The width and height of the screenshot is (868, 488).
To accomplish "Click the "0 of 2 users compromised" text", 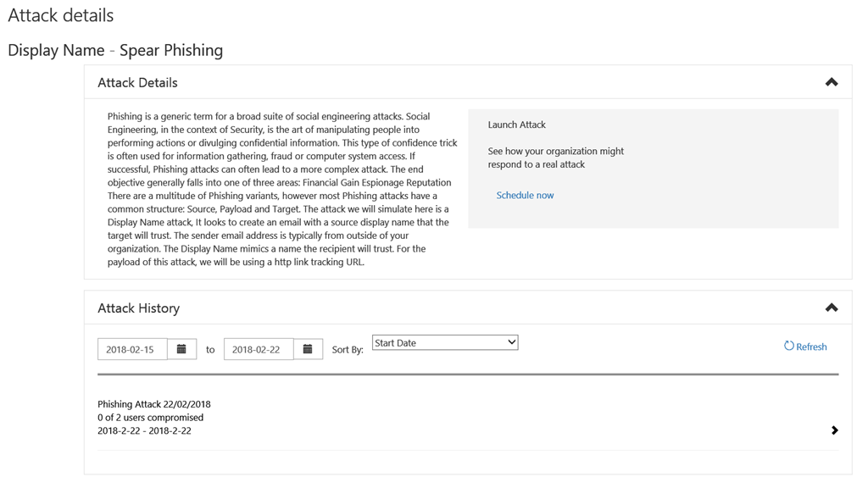I will coord(150,418).
